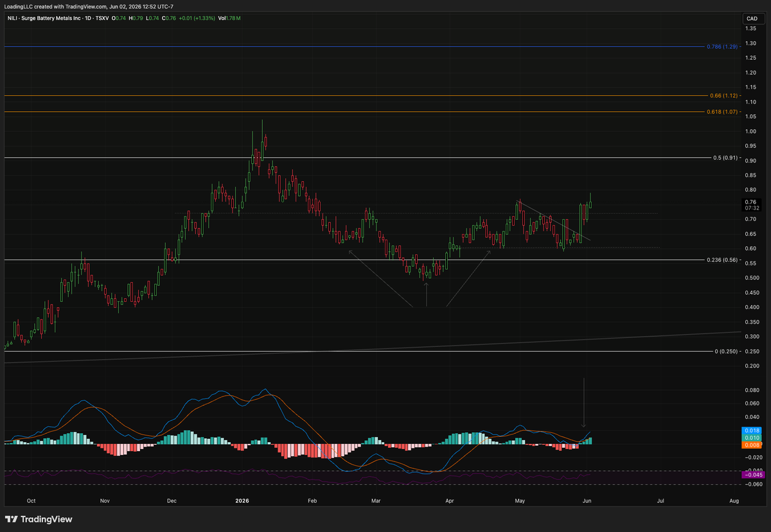Click the green 0.010 histogram value tag

tap(750, 438)
